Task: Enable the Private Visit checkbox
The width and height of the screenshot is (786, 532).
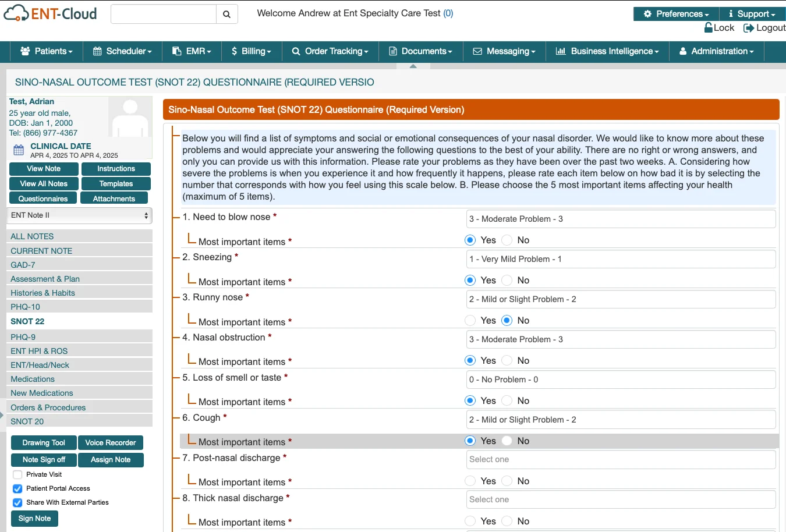Action: pos(17,474)
